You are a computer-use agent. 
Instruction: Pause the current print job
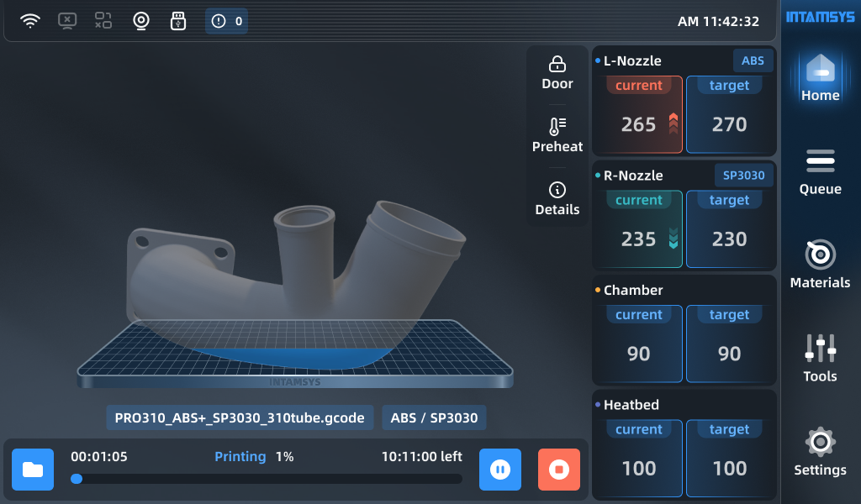coord(499,470)
